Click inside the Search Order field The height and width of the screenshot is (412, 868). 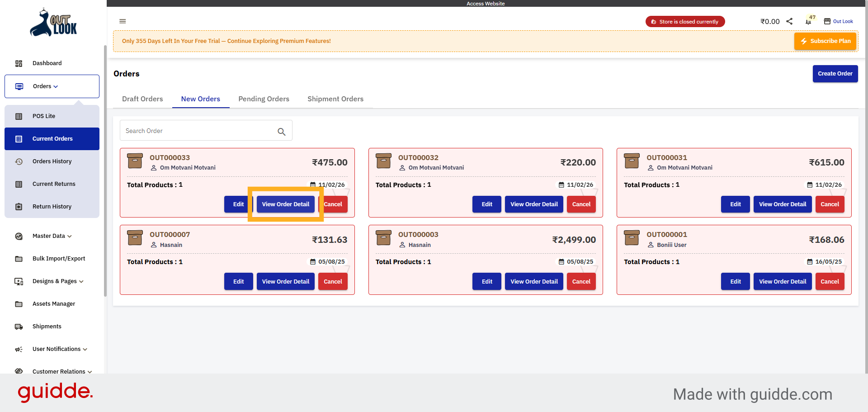199,131
